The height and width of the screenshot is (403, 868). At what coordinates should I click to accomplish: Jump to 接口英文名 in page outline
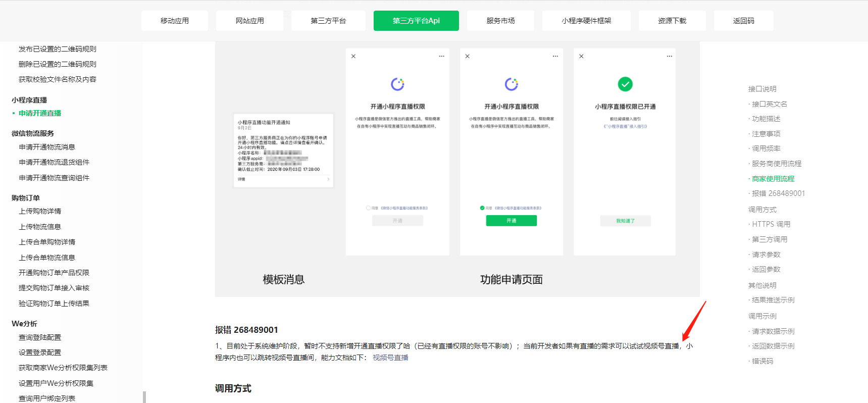pyautogui.click(x=770, y=104)
